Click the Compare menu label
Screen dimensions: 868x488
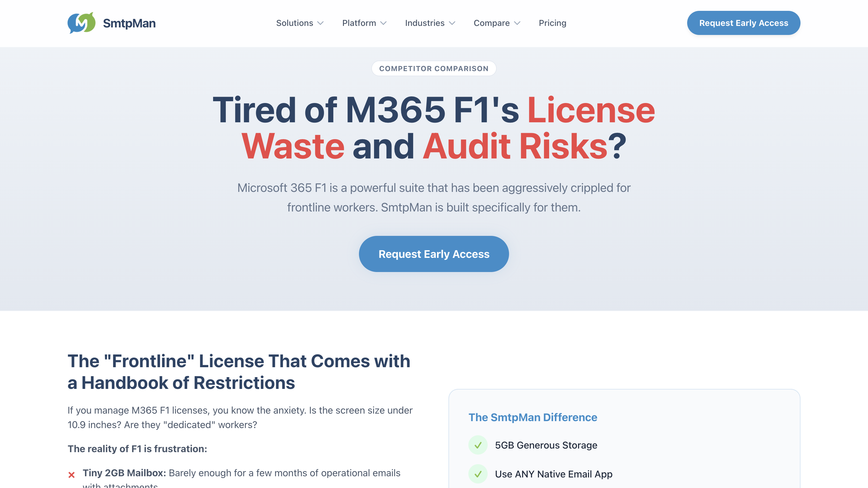tap(492, 23)
